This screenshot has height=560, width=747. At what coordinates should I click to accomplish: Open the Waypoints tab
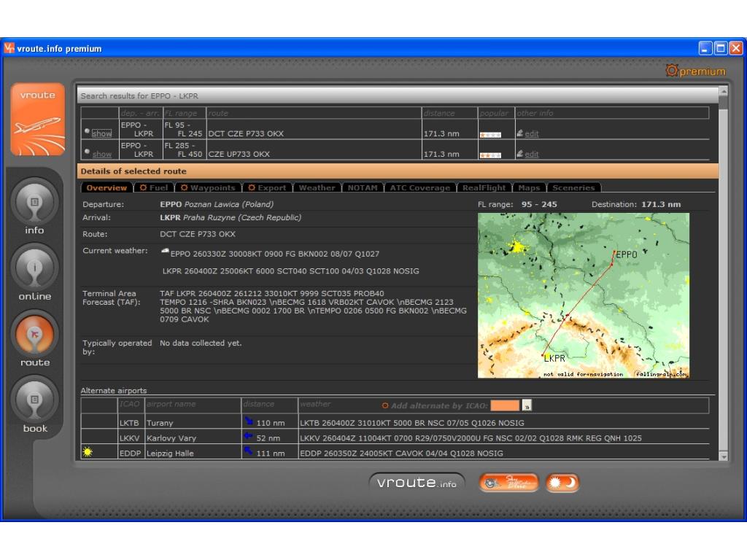click(x=208, y=187)
